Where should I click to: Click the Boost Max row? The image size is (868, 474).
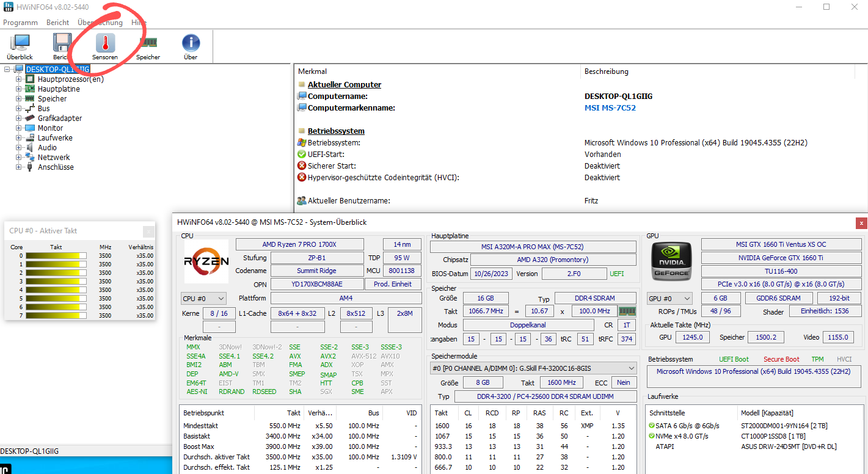(301, 447)
